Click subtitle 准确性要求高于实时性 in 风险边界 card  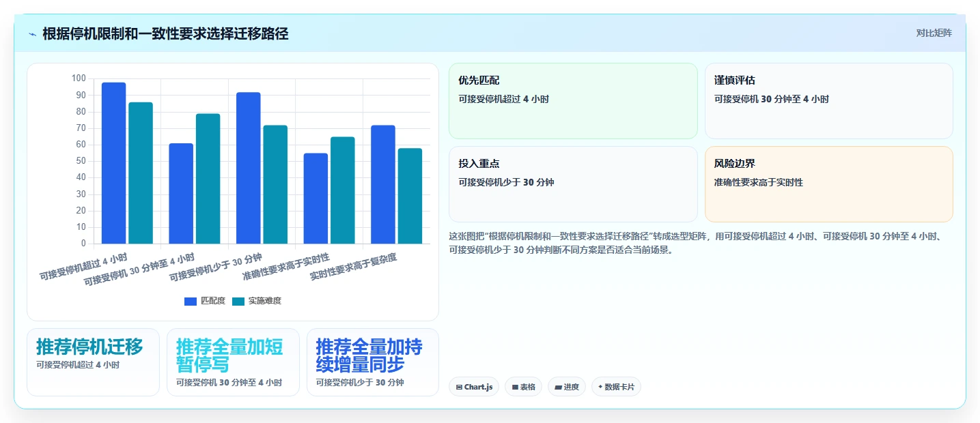[x=759, y=182]
